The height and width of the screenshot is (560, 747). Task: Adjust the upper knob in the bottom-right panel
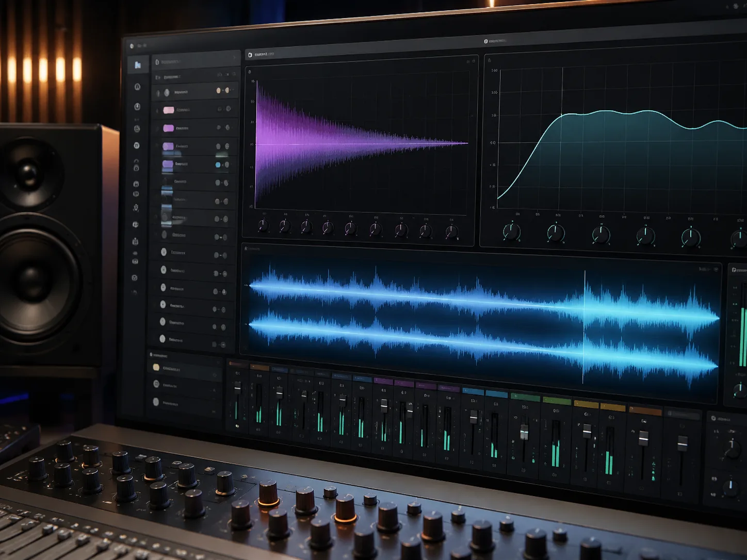click(x=732, y=450)
